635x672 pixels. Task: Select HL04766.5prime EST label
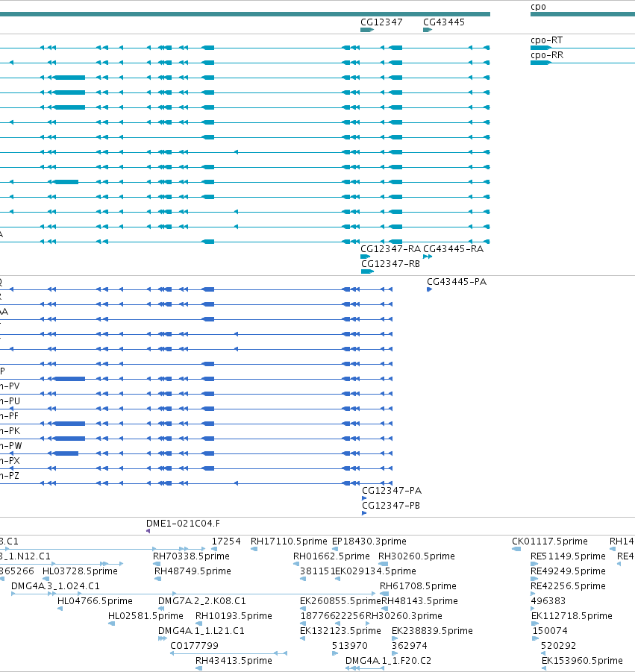pos(95,601)
